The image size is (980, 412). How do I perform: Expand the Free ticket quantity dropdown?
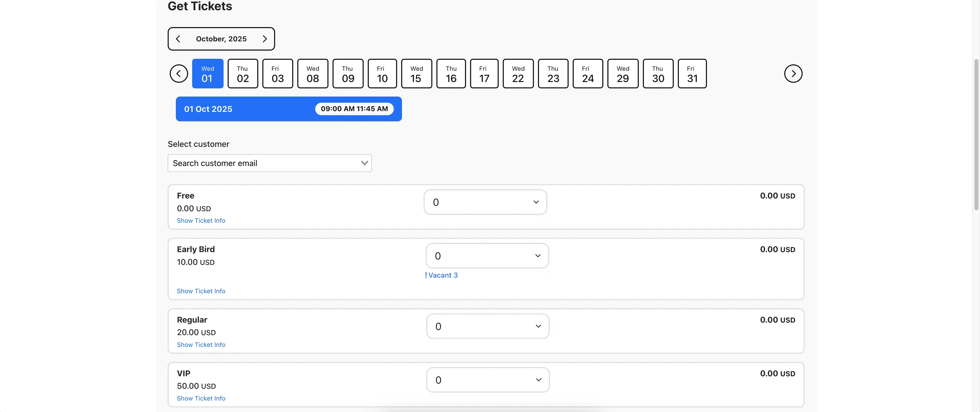[485, 202]
